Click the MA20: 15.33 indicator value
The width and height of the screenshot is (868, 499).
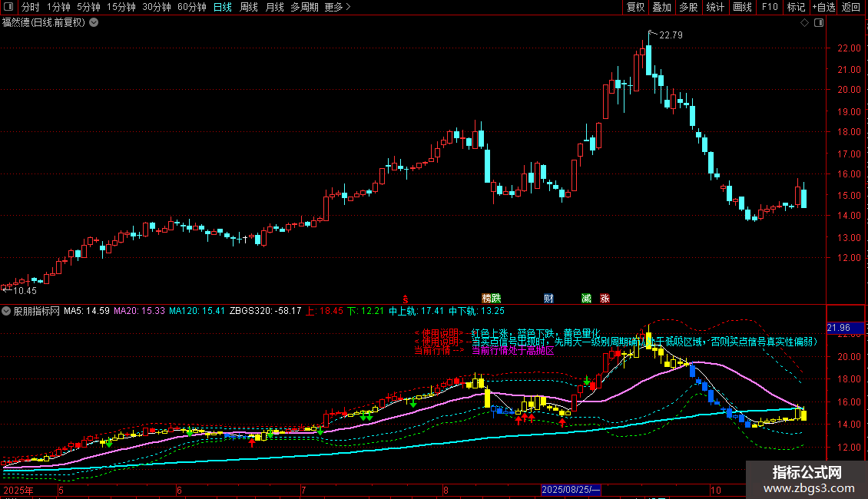[140, 311]
